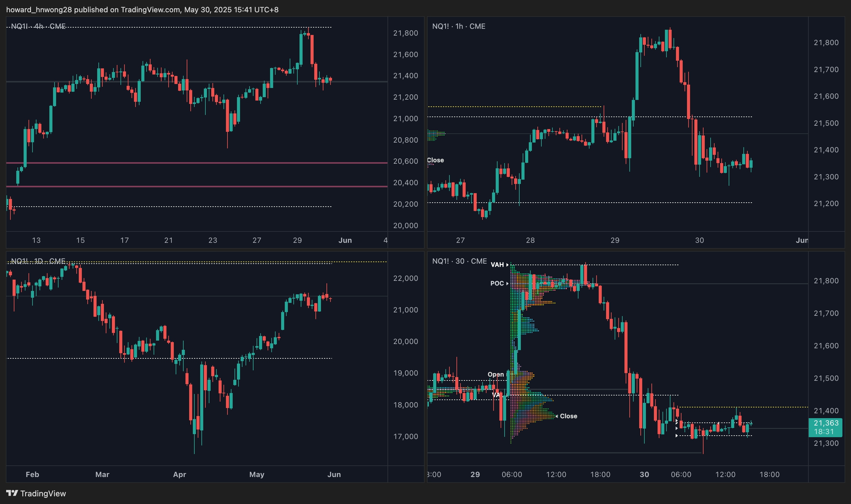
Task: Click the 12:00 label after 30 on time axis
Action: [725, 474]
